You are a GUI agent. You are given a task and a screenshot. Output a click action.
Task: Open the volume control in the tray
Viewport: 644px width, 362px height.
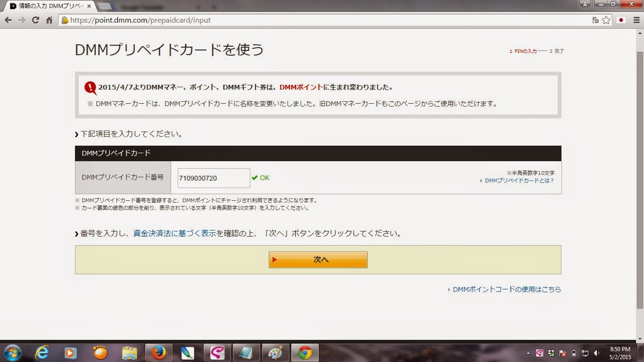pyautogui.click(x=596, y=352)
